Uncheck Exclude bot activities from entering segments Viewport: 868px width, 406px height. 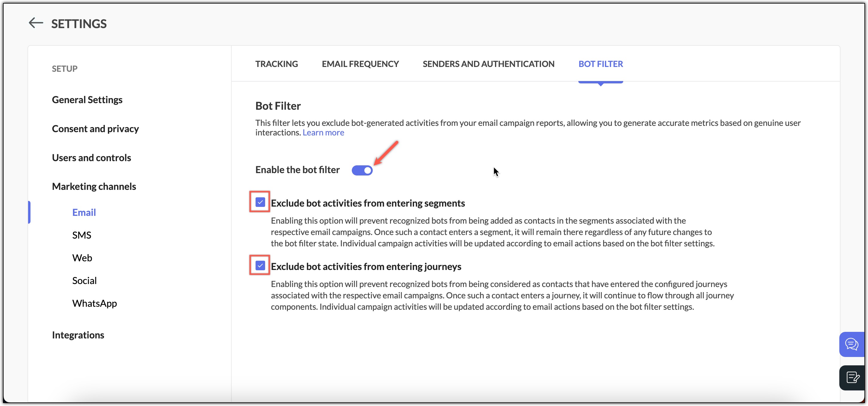point(260,202)
